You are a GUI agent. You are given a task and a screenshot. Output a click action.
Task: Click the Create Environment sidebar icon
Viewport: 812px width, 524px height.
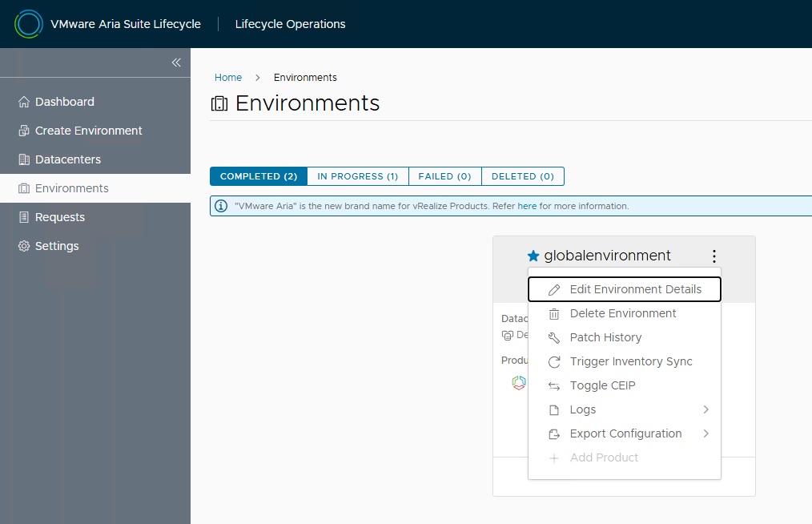pos(24,131)
